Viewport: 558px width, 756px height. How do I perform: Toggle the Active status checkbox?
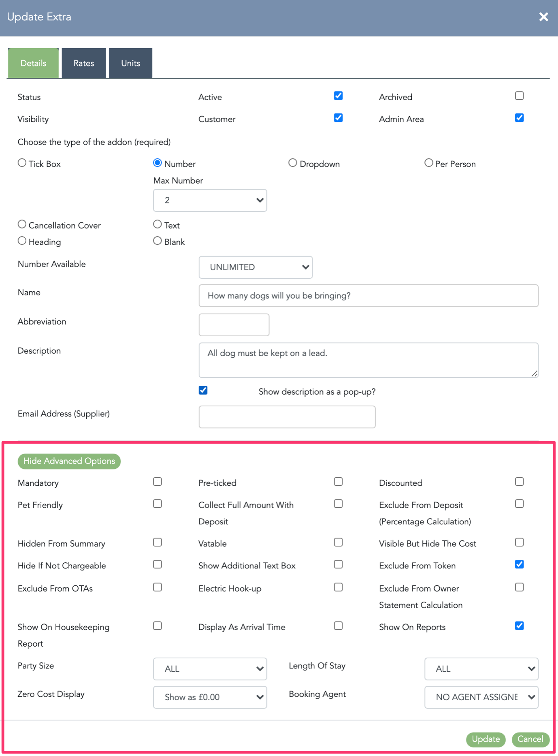click(x=338, y=96)
